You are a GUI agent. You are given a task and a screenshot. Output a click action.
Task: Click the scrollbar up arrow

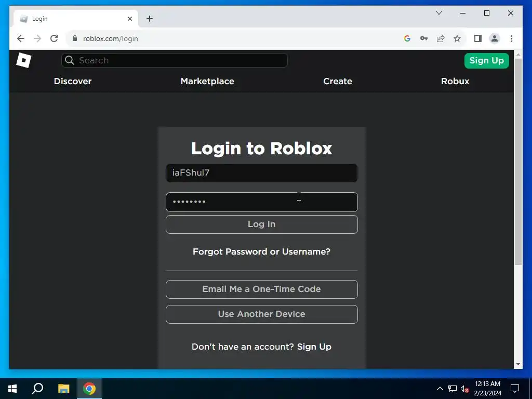(x=518, y=54)
